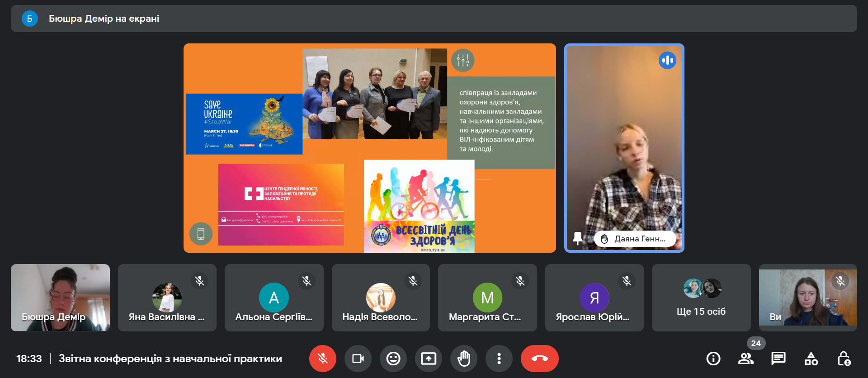Unmute your microphone with the red button
This screenshot has height=378, width=868.
[322, 359]
